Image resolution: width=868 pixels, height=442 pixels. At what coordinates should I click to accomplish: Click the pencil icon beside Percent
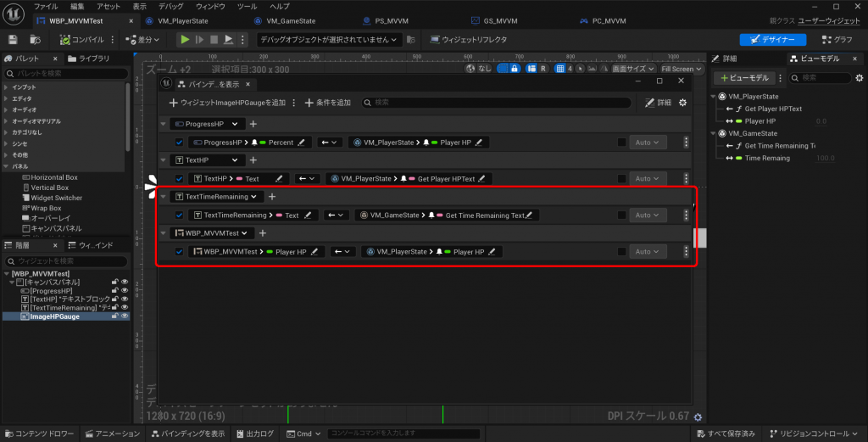click(x=302, y=143)
